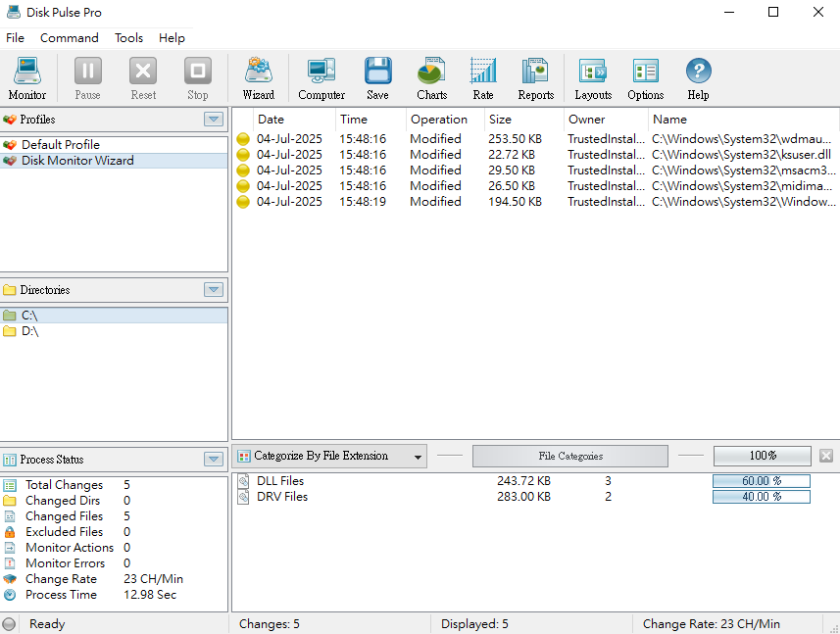Click the Changes: 5 status bar entry

tap(269, 624)
